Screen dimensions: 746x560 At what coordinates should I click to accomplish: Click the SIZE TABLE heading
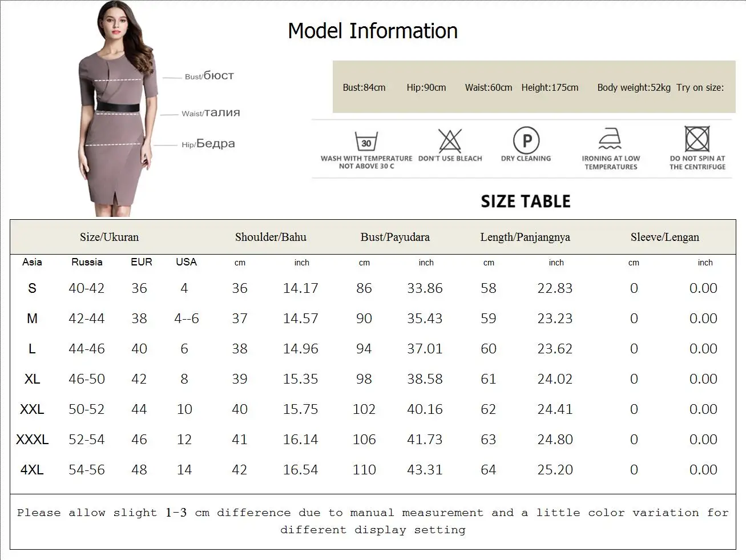tap(526, 202)
